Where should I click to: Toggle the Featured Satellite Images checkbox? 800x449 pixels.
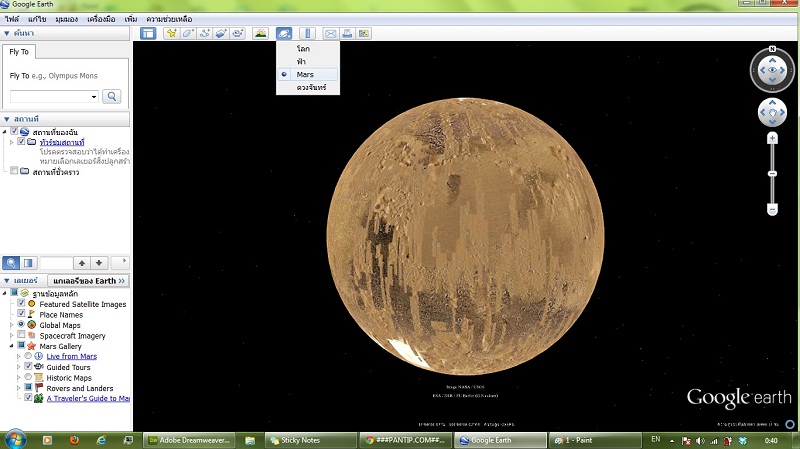(21, 303)
